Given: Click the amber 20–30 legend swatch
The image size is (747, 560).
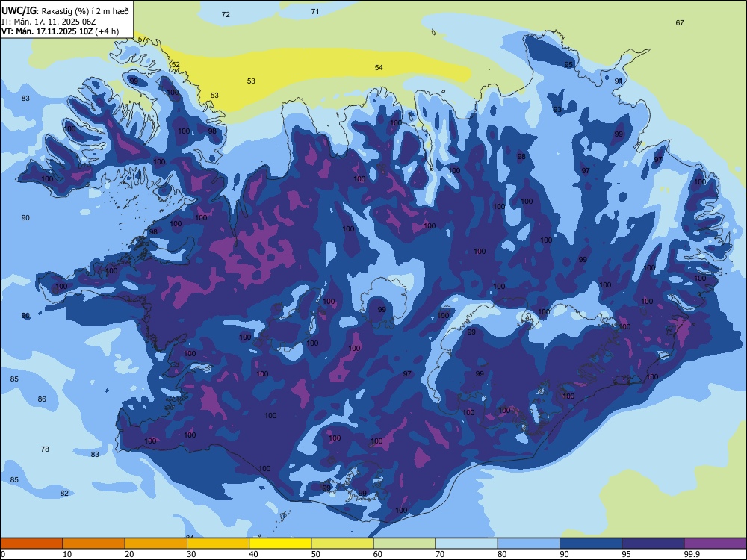Looking at the screenshot, I should [156, 544].
